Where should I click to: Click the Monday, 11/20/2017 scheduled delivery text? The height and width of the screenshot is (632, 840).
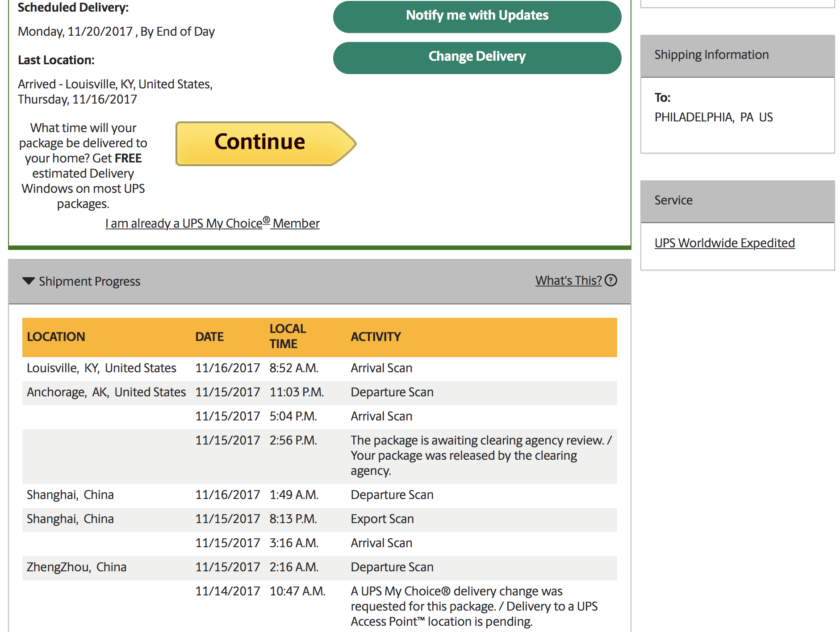[x=116, y=31]
